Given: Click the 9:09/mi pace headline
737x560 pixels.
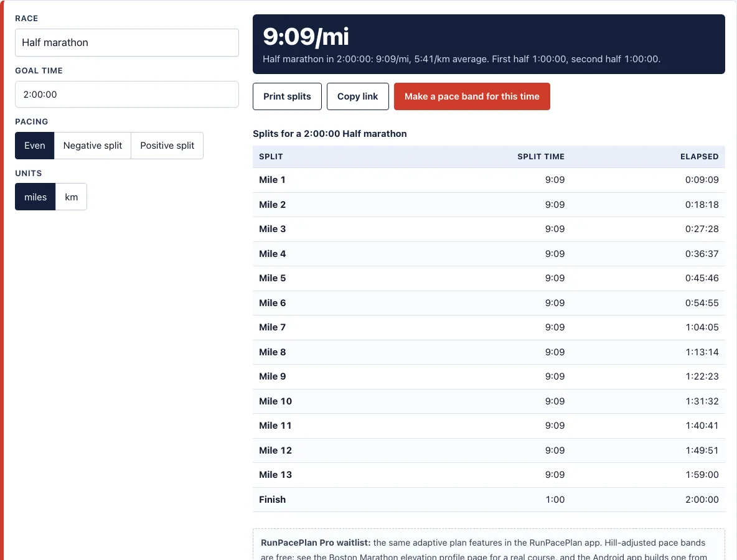Looking at the screenshot, I should tap(306, 37).
